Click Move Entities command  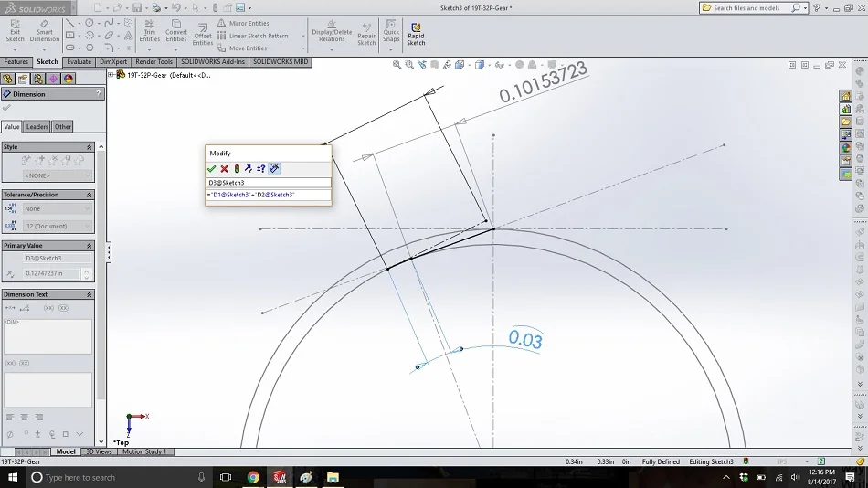pos(242,48)
